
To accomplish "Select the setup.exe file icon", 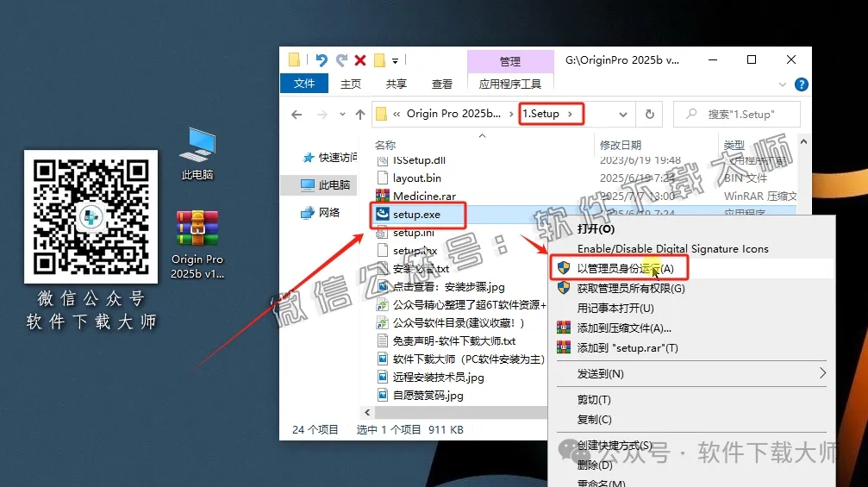I will [383, 214].
